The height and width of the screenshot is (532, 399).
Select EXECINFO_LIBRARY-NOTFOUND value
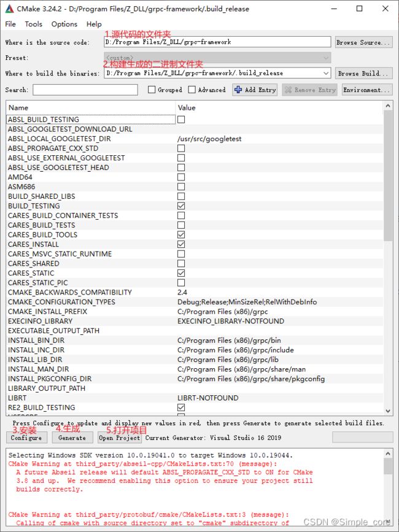pos(231,321)
